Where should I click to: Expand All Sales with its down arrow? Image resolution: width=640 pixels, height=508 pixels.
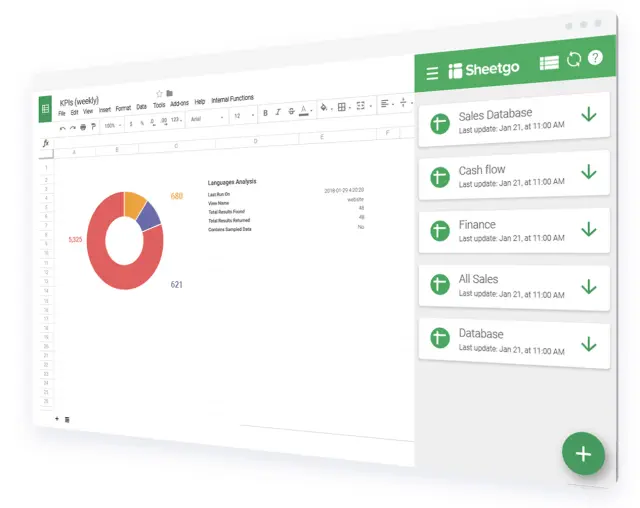[x=589, y=287]
